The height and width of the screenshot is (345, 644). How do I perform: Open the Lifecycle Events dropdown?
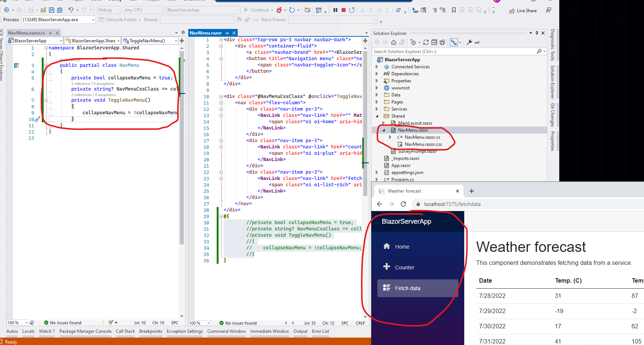(120, 20)
